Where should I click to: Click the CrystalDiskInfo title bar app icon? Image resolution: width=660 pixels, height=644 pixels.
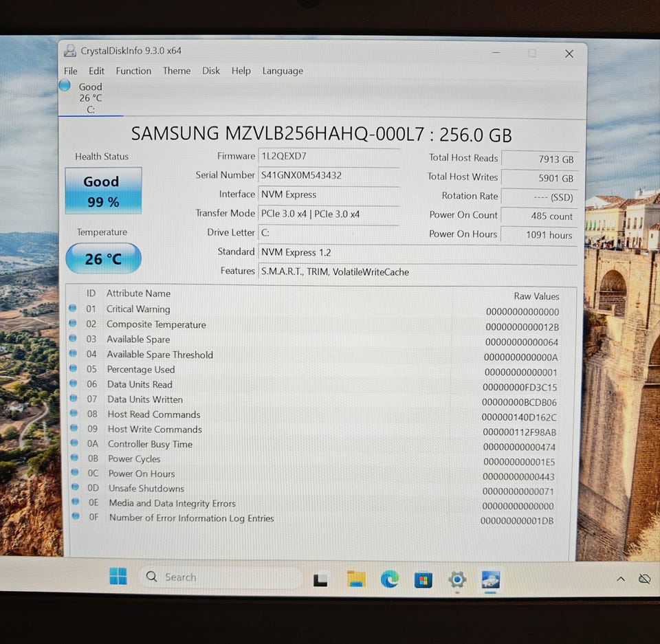69,51
